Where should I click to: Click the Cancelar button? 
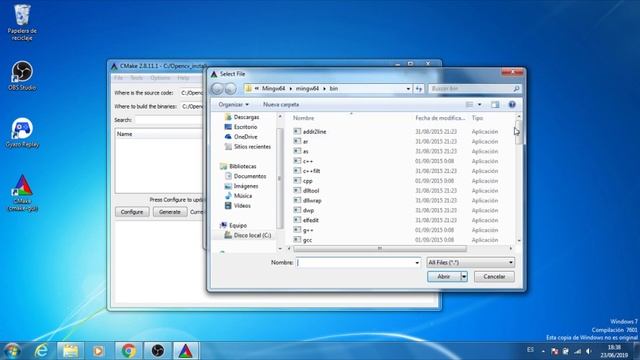[x=494, y=277]
